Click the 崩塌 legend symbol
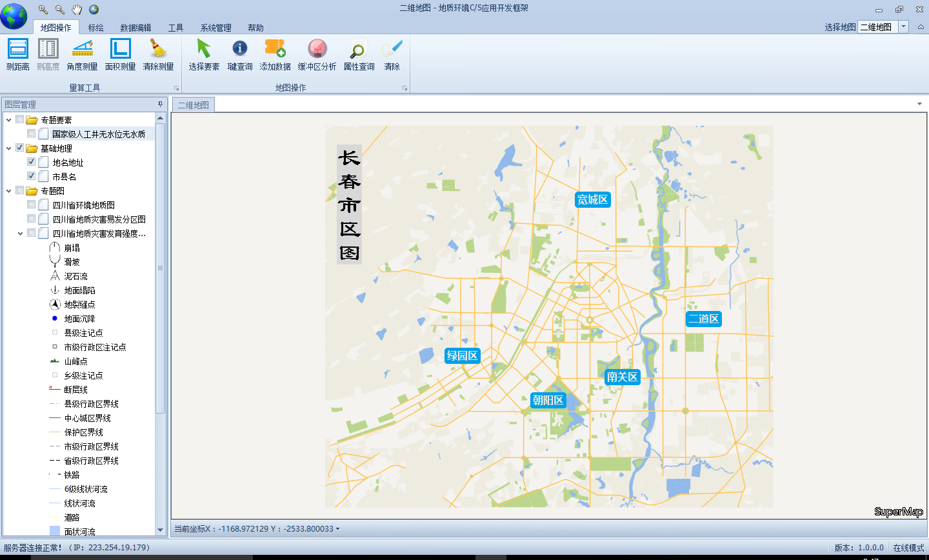This screenshot has height=560, width=929. coord(55,248)
